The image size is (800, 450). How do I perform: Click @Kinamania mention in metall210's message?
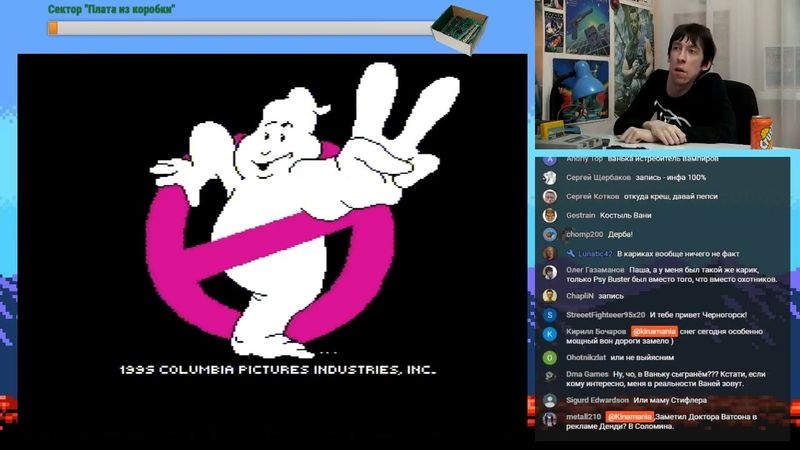pyautogui.click(x=629, y=416)
